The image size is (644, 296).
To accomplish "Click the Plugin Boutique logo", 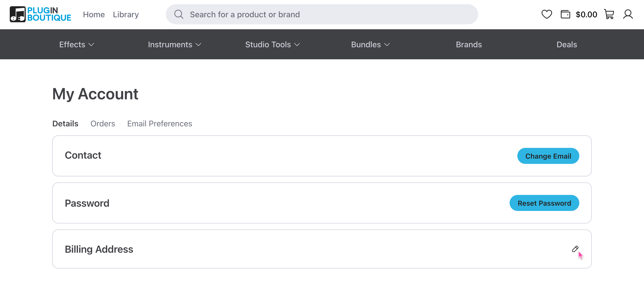I will coord(40,14).
